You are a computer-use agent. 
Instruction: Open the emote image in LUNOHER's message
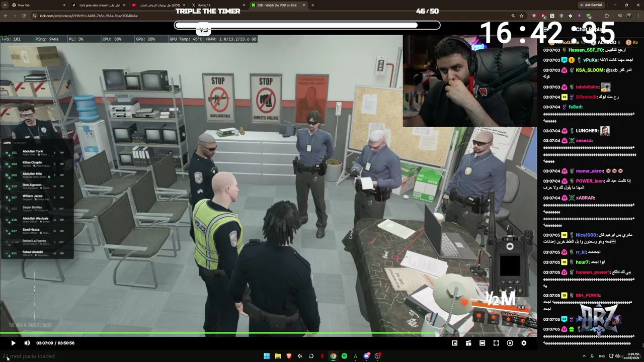tap(605, 131)
